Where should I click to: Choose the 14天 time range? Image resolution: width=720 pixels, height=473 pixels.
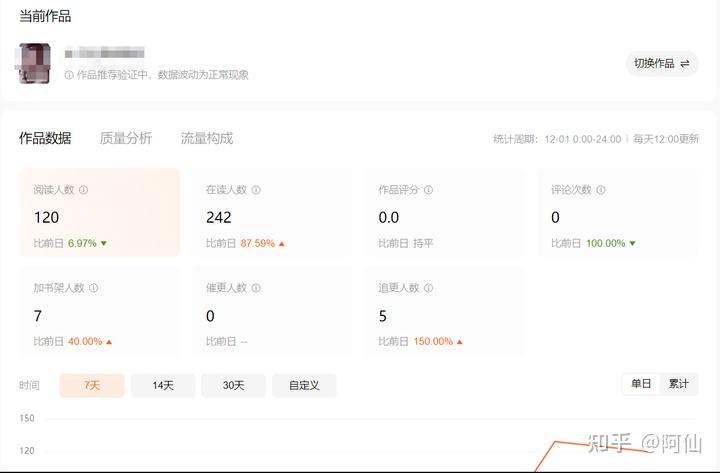[163, 385]
